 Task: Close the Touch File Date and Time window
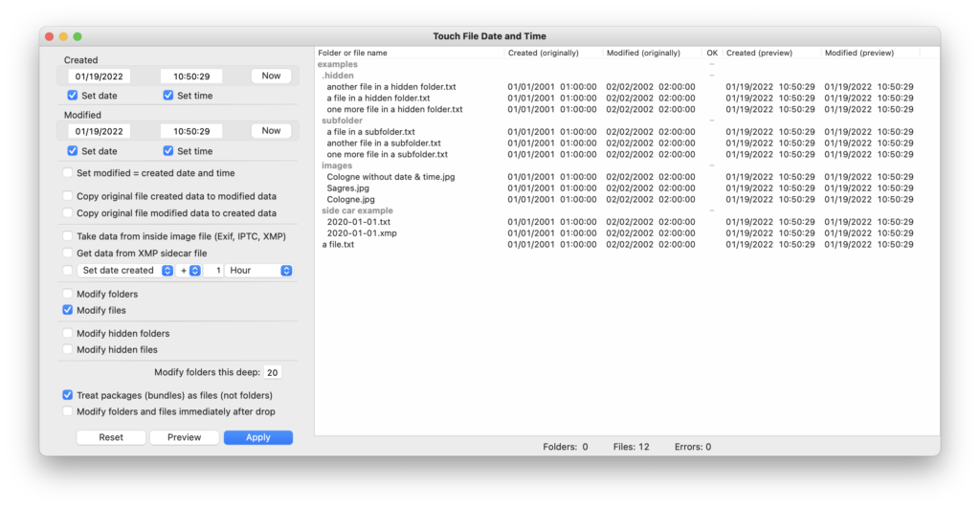[x=50, y=36]
